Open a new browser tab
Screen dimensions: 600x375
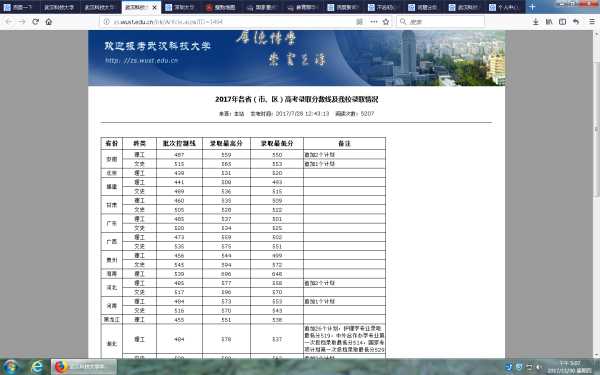(532, 7)
